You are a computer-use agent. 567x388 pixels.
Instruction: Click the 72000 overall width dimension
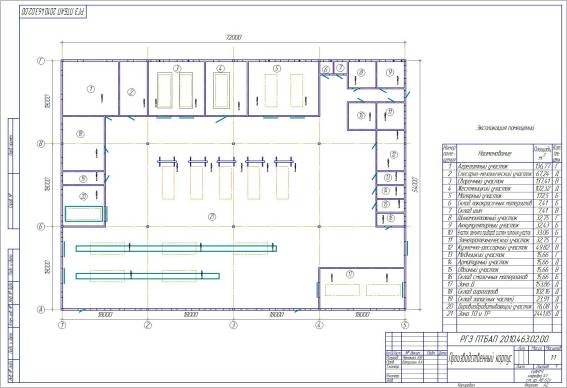(x=234, y=37)
